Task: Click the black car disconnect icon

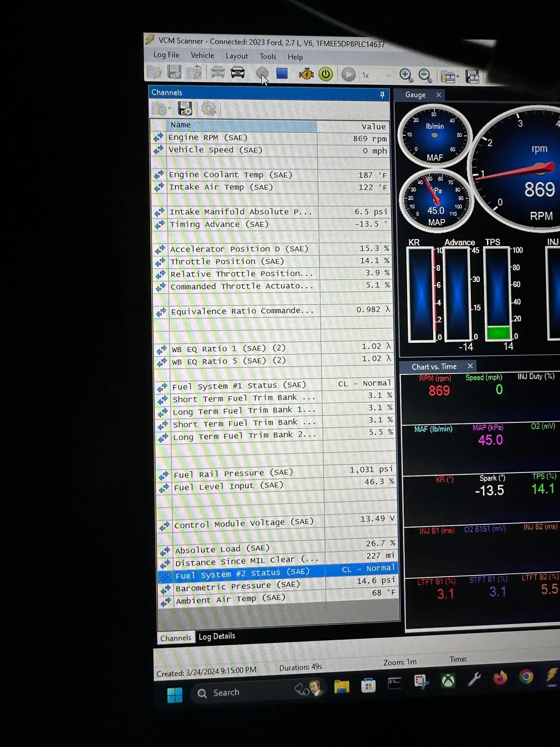Action: coord(238,73)
